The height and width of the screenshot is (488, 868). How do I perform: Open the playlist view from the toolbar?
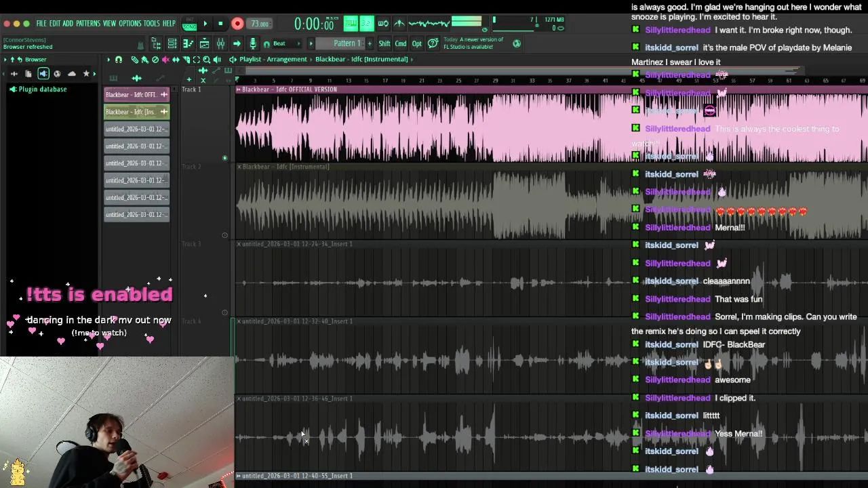pos(203,43)
